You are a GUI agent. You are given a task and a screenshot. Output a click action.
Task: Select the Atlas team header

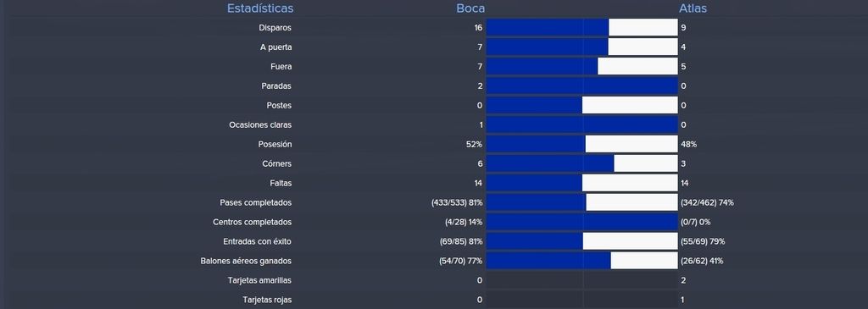click(693, 8)
